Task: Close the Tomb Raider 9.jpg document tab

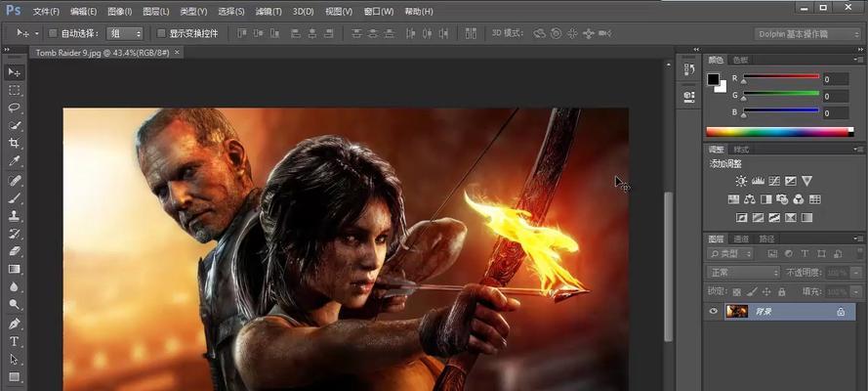Action: (177, 52)
